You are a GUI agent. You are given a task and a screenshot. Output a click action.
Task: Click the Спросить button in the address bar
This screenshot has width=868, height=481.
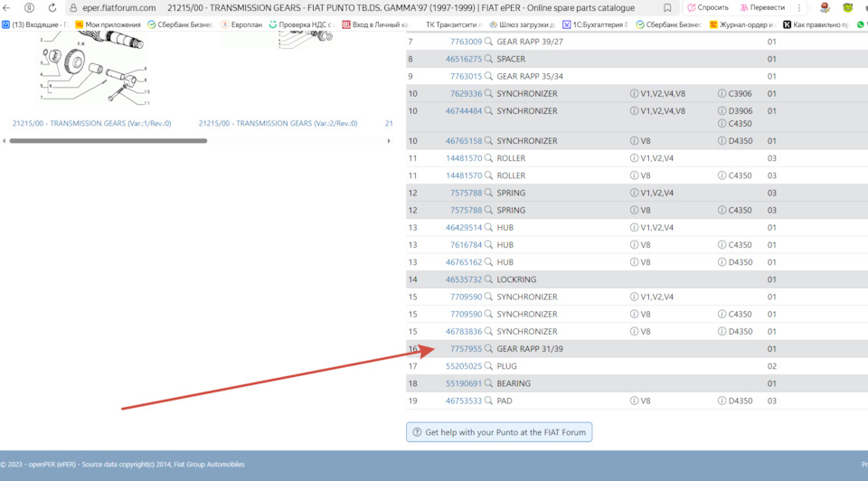(x=708, y=8)
